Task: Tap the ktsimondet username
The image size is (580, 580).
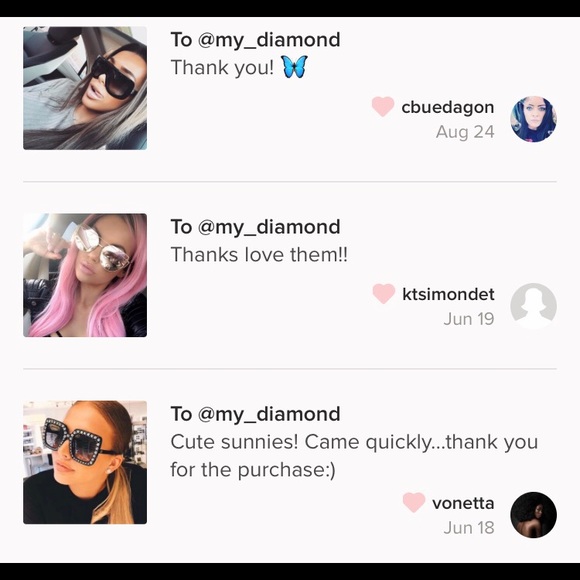Action: pos(448,294)
